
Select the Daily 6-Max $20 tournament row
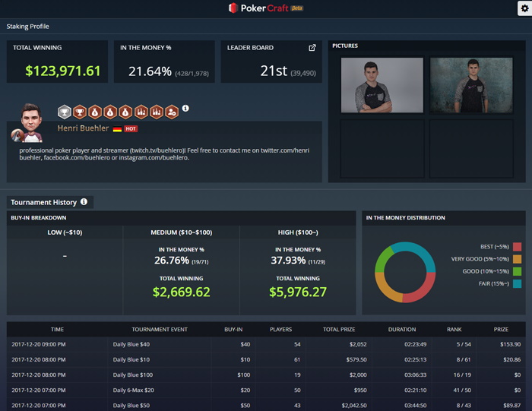[266, 390]
